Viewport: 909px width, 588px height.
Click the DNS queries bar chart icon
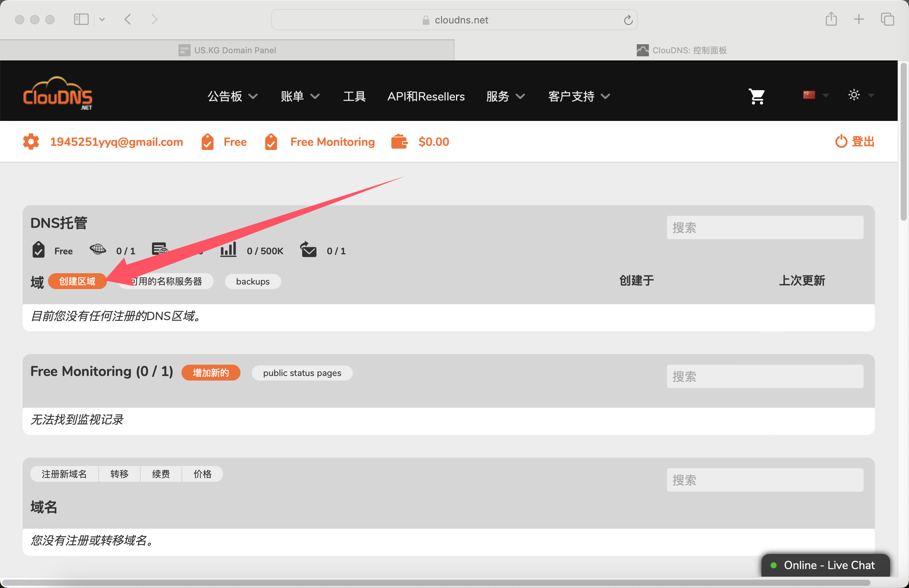228,249
